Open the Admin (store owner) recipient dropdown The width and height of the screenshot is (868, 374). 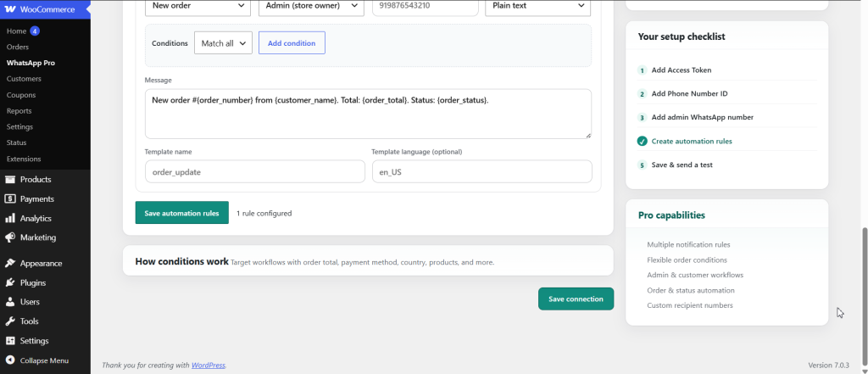click(x=311, y=6)
